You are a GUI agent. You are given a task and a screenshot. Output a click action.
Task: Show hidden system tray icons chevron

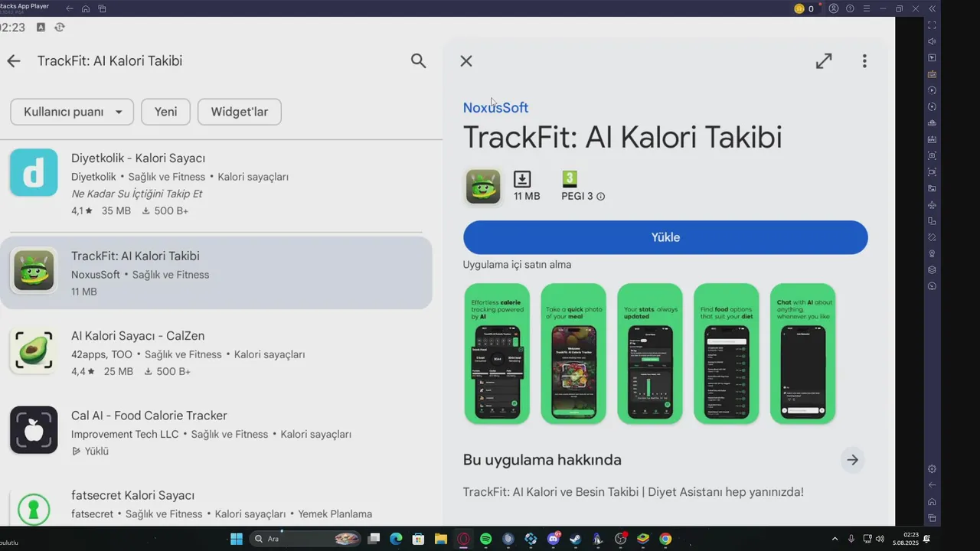[x=835, y=539]
